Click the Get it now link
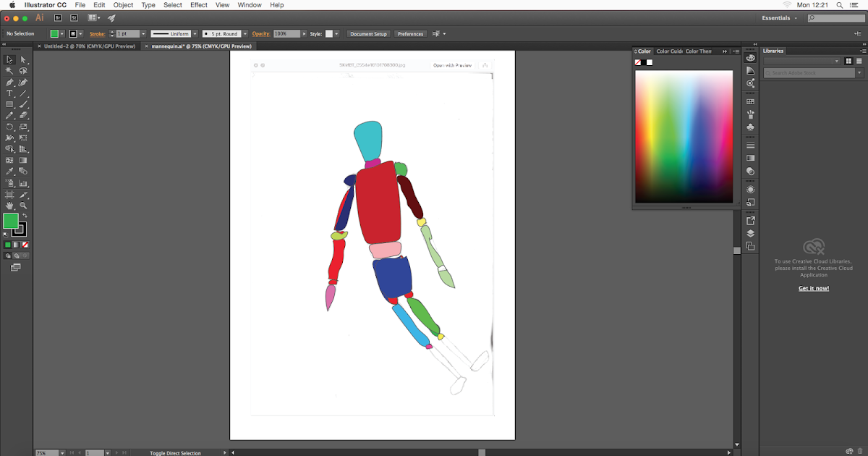 click(813, 288)
